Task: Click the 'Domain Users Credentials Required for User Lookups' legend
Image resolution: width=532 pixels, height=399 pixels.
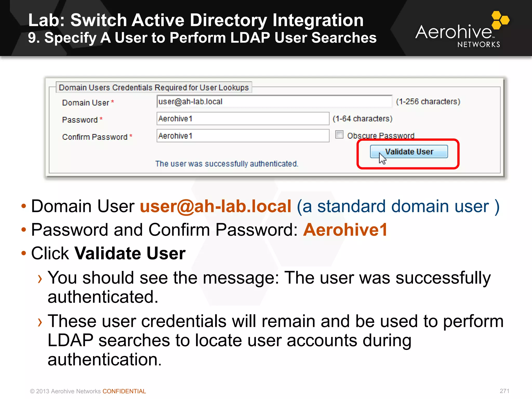Action: tap(154, 88)
